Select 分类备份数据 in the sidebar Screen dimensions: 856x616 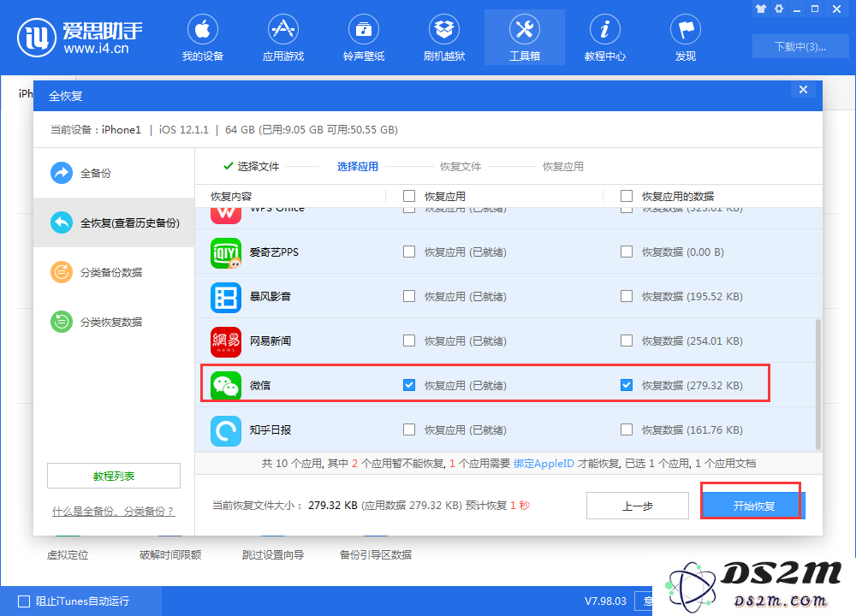coord(114,272)
